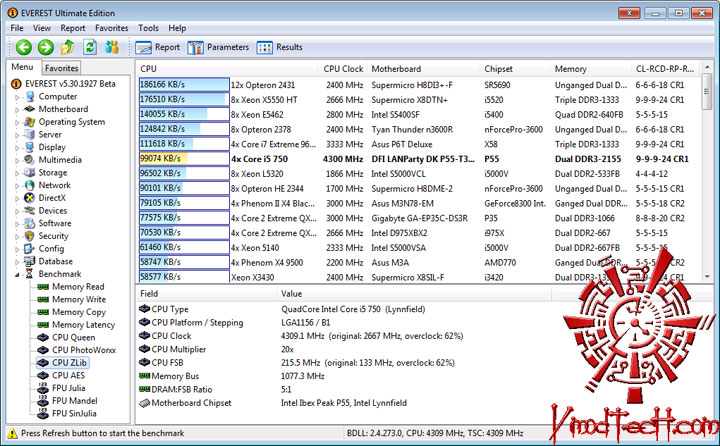Select the 186166 KB/s Opteron 2431 row
Image resolution: width=720 pixels, height=446 pixels.
(420, 85)
